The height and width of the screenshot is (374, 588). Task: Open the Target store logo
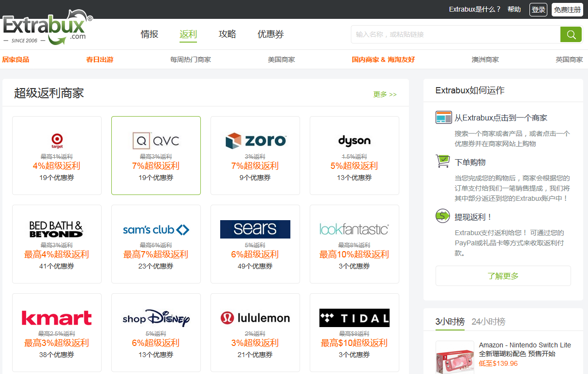click(57, 141)
